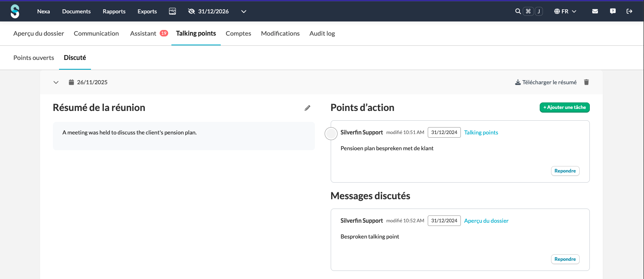Edit meeting summary with pencil icon

point(308,108)
